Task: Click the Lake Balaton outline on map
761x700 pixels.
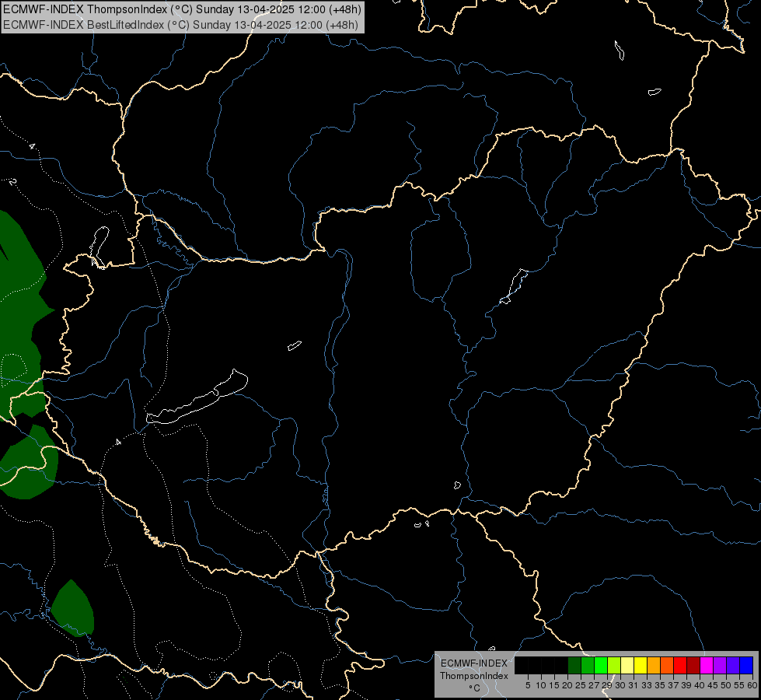Action: point(197,398)
